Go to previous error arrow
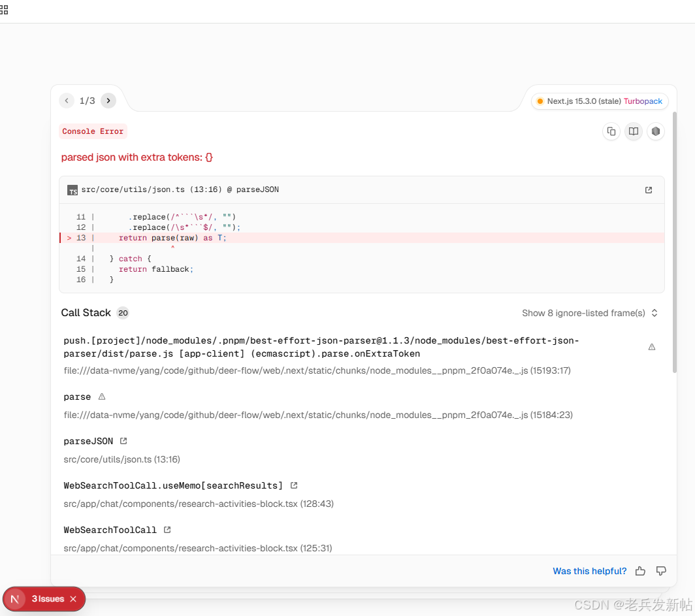 tap(67, 101)
